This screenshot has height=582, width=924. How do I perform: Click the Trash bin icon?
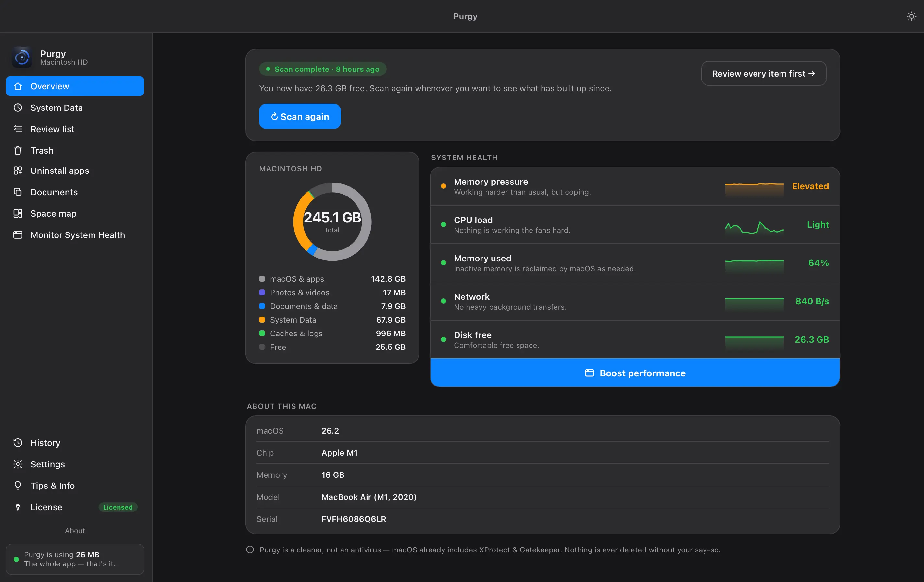[x=18, y=150]
